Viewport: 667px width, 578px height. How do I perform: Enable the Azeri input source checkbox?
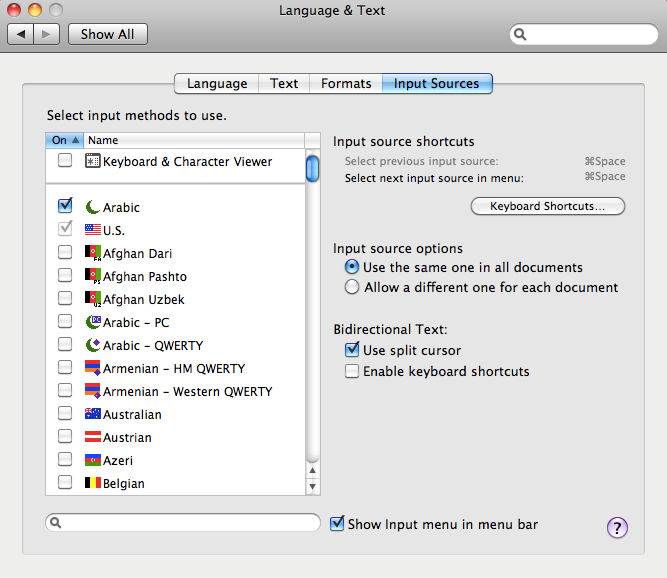[x=65, y=459]
